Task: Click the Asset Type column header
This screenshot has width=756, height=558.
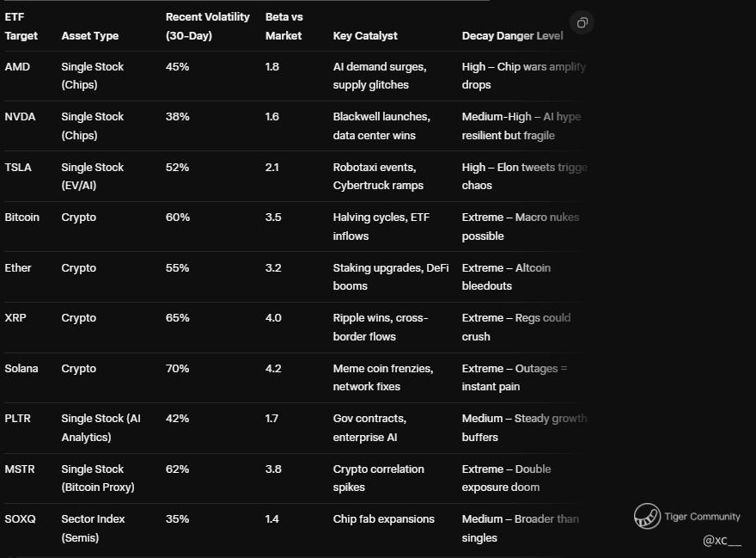Action: pos(90,36)
